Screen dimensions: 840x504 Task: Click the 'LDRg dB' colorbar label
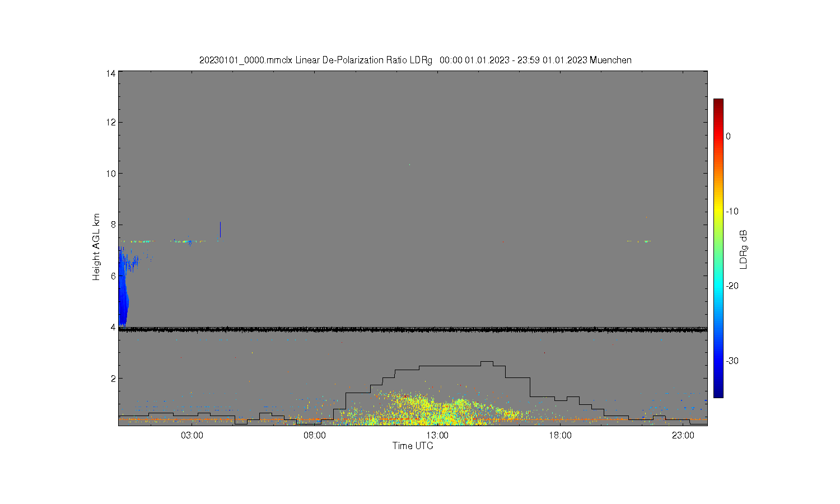pos(744,250)
